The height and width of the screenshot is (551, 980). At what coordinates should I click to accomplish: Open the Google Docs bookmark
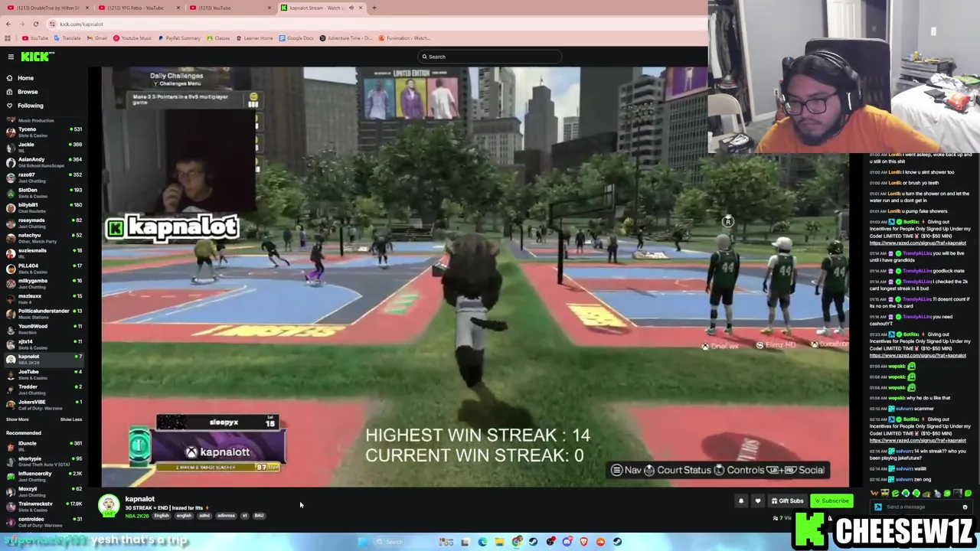(x=296, y=38)
